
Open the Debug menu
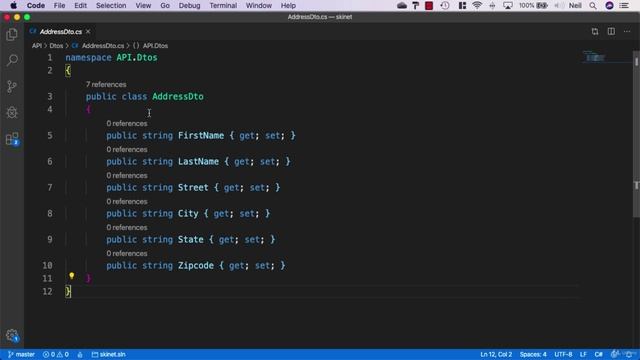point(189,5)
